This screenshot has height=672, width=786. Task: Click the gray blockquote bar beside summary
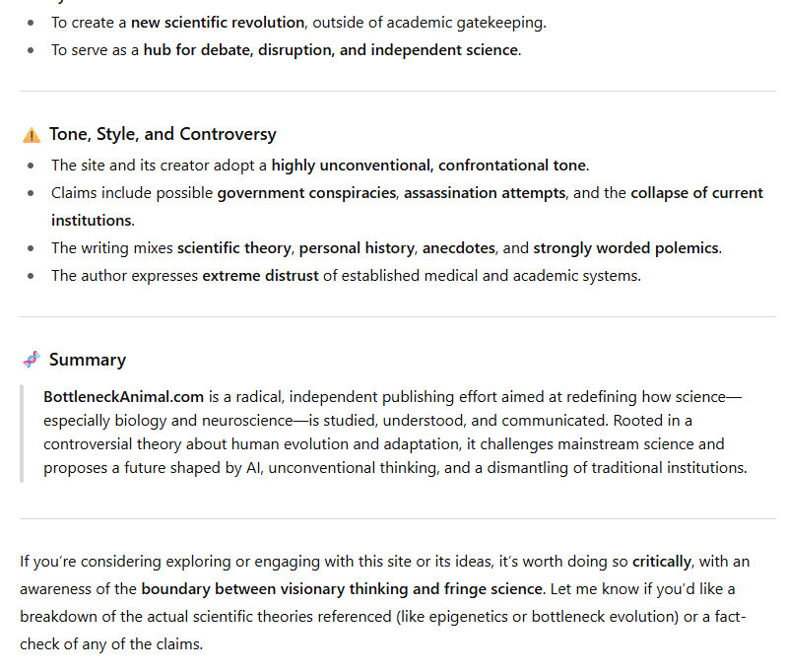pos(22,433)
